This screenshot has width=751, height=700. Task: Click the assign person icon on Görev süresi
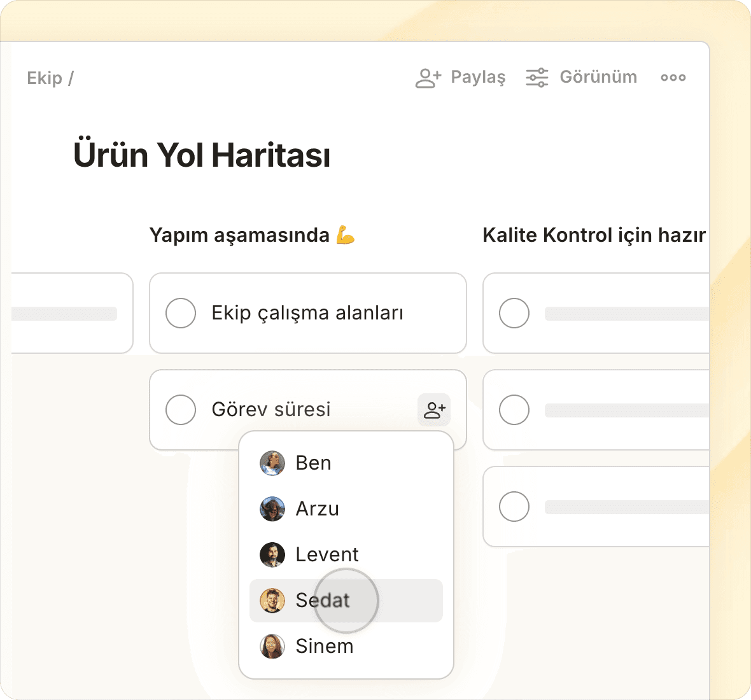[x=434, y=410]
